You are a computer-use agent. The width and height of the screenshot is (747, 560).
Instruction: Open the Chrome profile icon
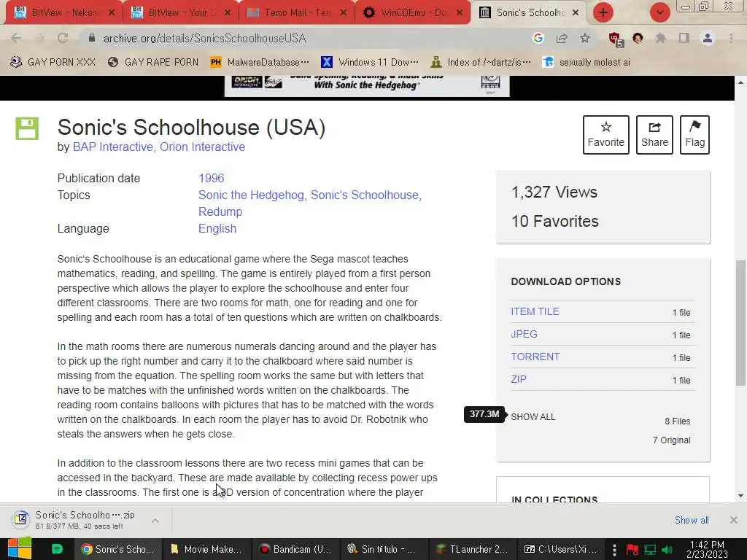point(708,38)
